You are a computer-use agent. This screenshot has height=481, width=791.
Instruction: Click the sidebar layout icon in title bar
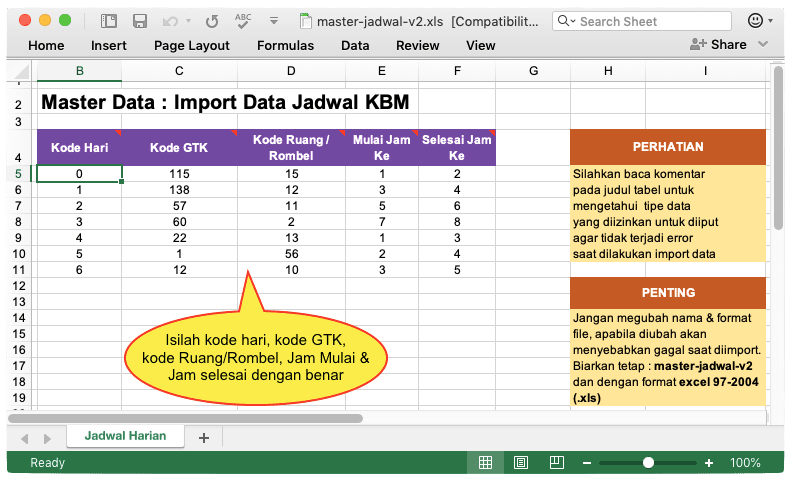click(x=108, y=21)
